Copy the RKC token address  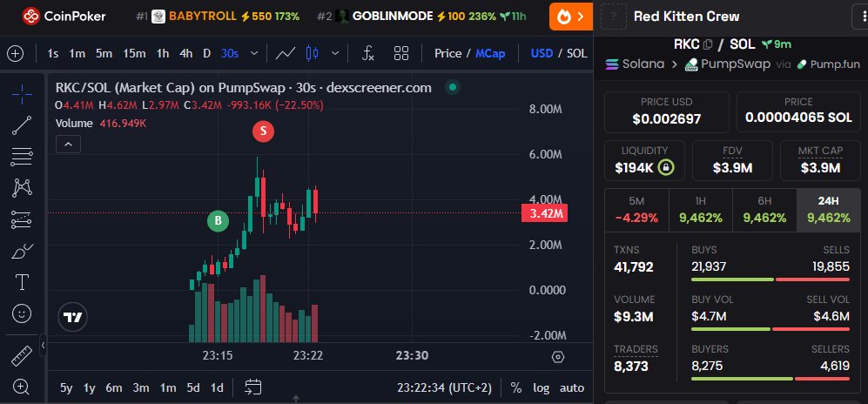click(708, 44)
